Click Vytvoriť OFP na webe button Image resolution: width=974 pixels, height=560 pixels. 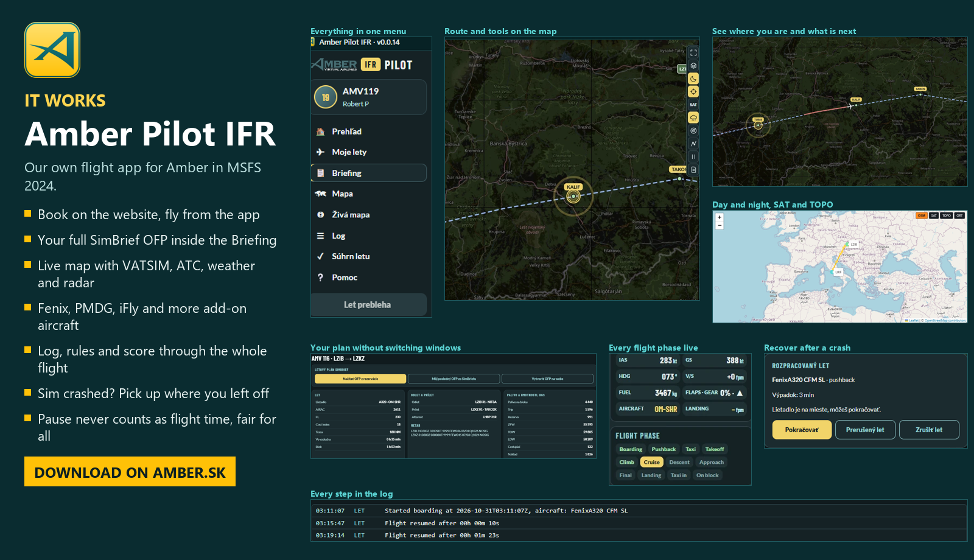[x=547, y=379]
